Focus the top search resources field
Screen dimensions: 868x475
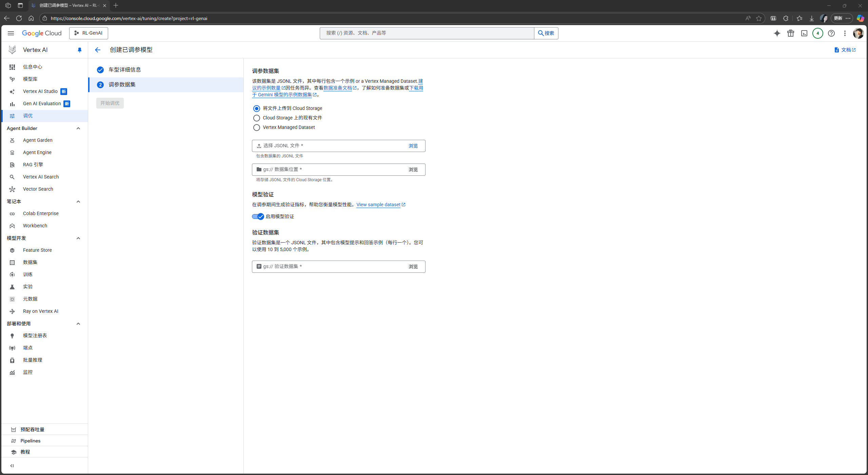tap(427, 33)
